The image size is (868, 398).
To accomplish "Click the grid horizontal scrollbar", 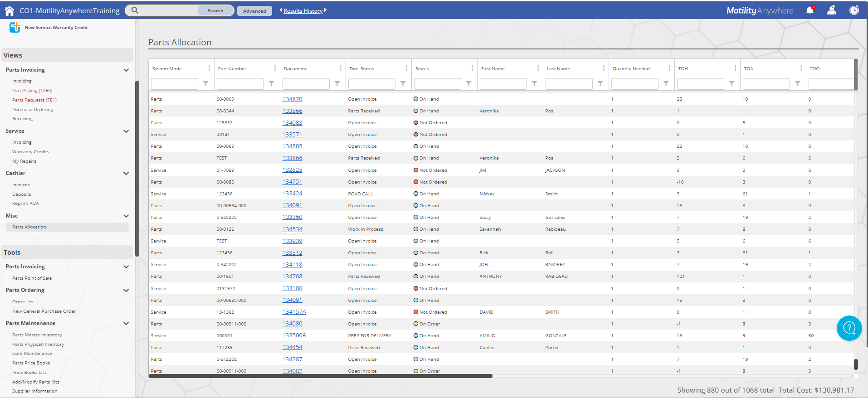I will click(321, 376).
